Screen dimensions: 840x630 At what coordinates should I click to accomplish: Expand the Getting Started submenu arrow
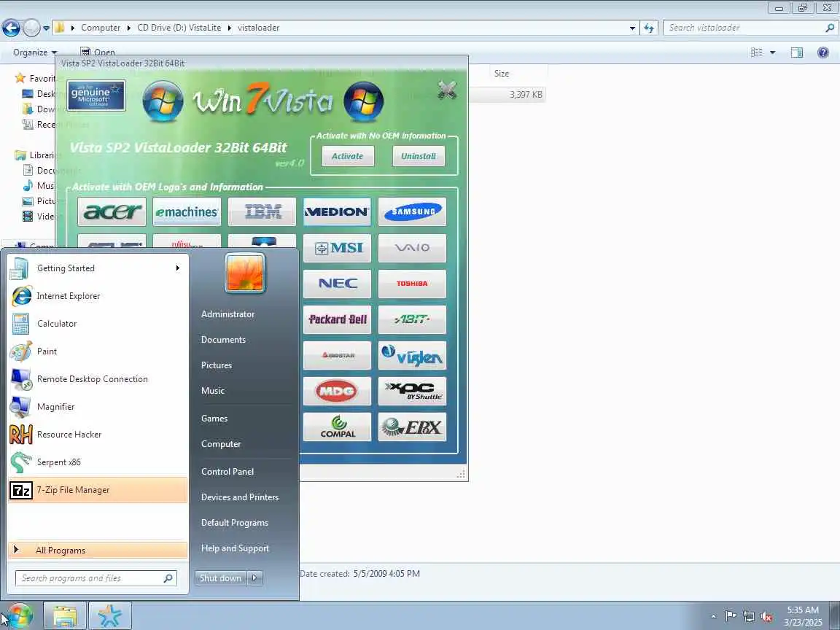pyautogui.click(x=178, y=268)
